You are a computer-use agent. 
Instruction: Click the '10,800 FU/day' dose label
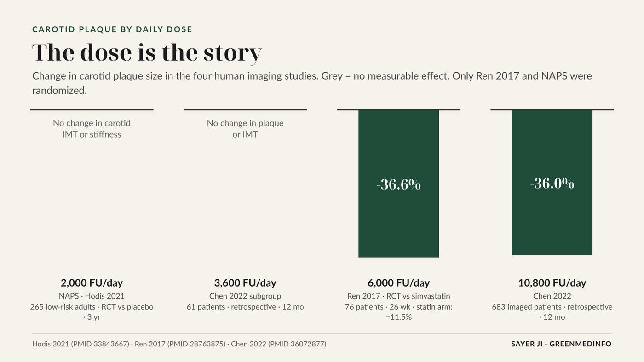coord(552,283)
